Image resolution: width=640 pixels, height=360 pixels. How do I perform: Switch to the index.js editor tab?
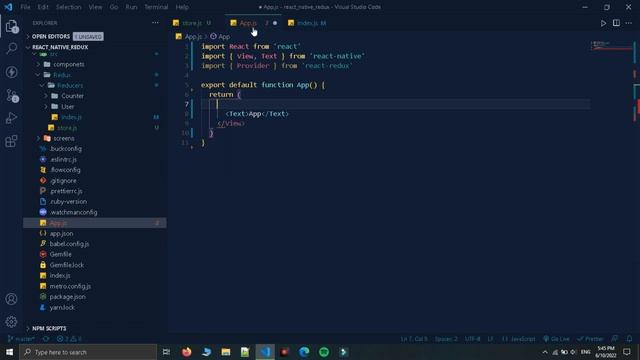tap(307, 23)
